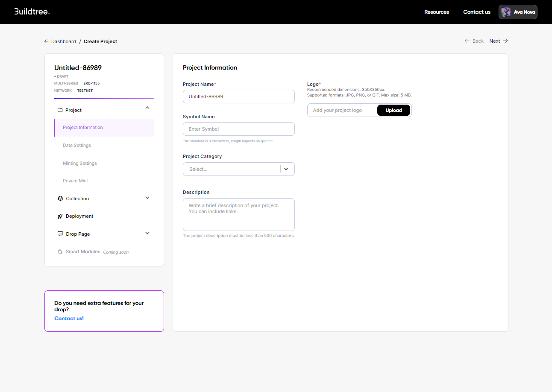Open the Project Category dropdown
This screenshot has height=392, width=552.
click(x=238, y=169)
